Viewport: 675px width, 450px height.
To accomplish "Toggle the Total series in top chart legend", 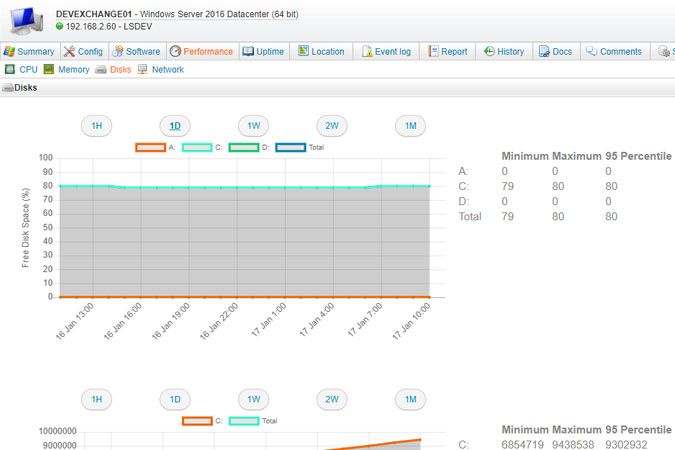I will [291, 147].
